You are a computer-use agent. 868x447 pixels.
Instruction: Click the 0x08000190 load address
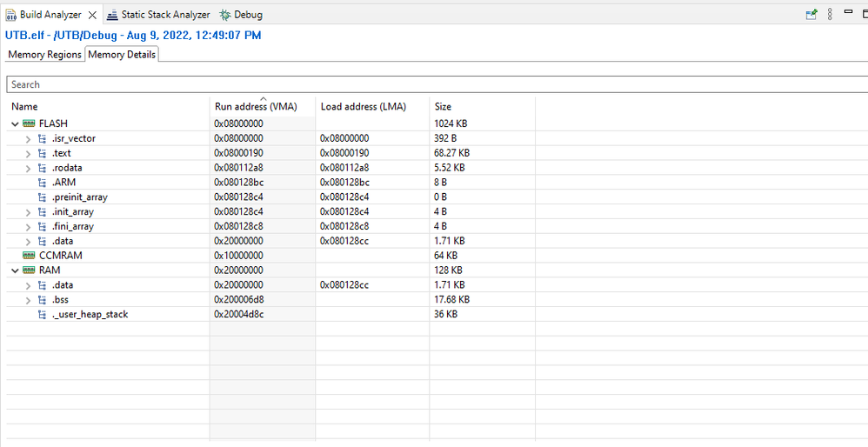344,153
